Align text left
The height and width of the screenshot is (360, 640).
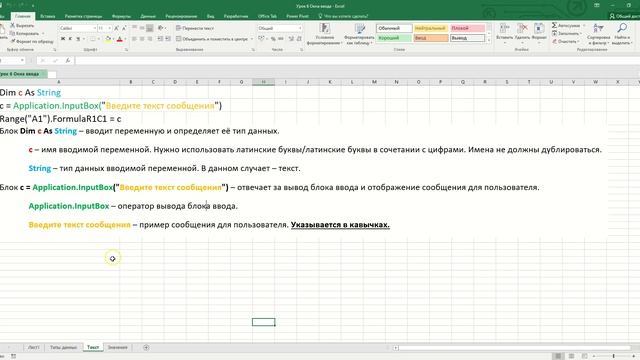(134, 39)
